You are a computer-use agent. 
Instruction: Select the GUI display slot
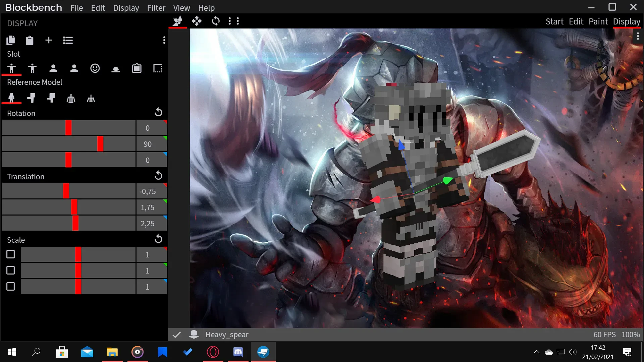(158, 68)
